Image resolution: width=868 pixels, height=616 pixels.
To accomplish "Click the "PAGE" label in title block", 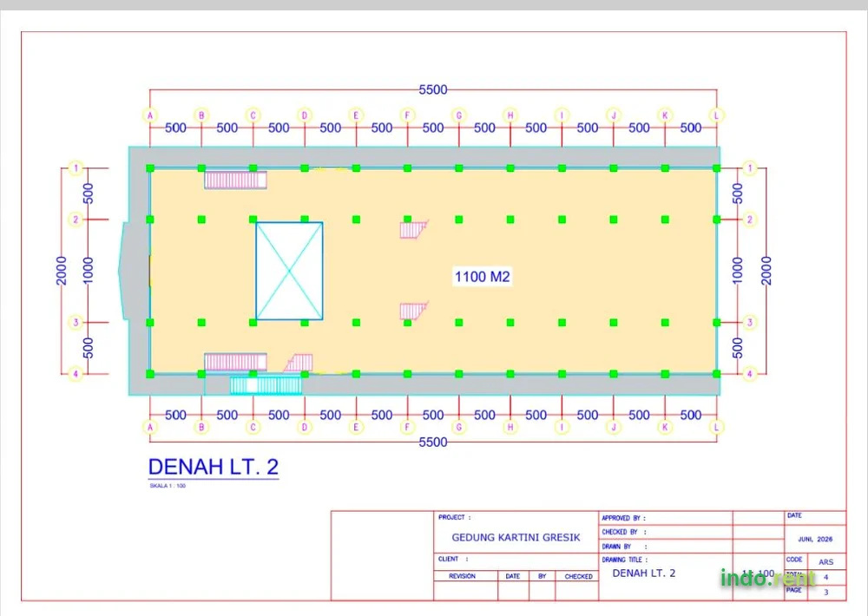I will (x=794, y=590).
